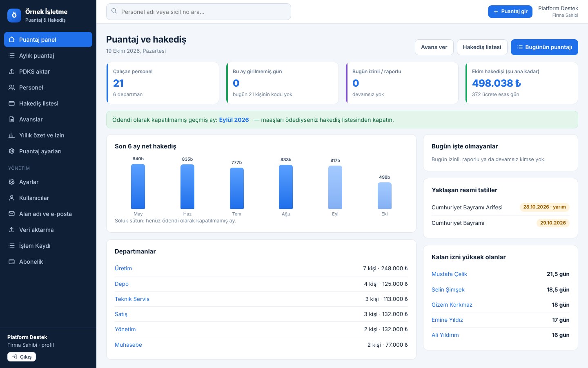Log out with the Çıkış button

coord(22,357)
